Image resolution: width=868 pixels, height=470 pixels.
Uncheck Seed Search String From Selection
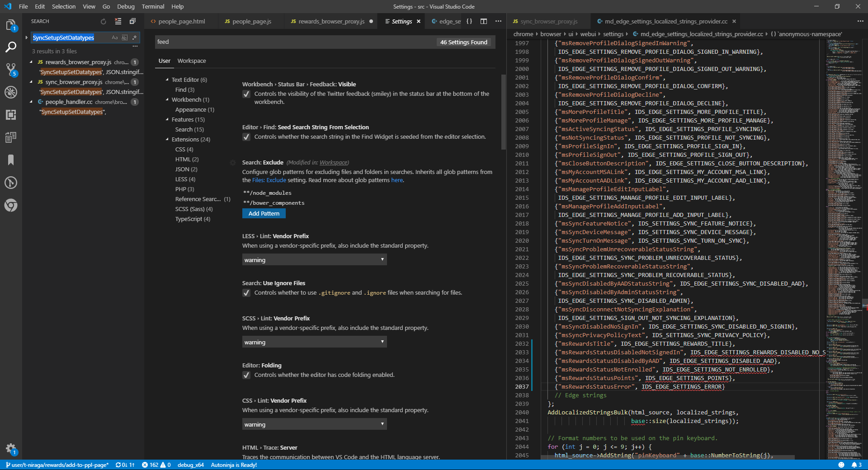(246, 137)
